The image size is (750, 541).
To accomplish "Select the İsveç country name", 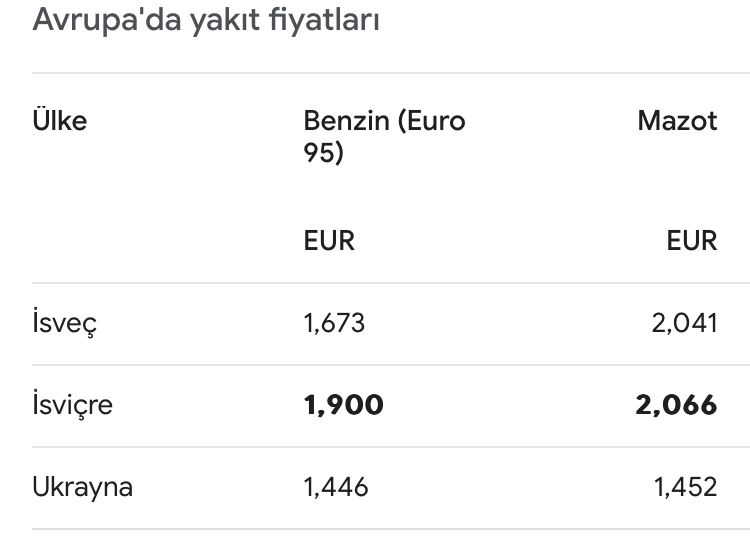I will tap(65, 323).
